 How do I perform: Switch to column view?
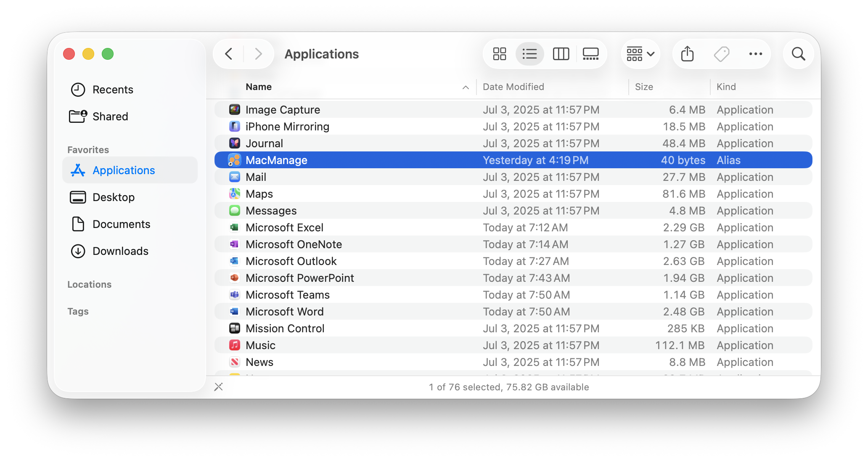click(561, 54)
